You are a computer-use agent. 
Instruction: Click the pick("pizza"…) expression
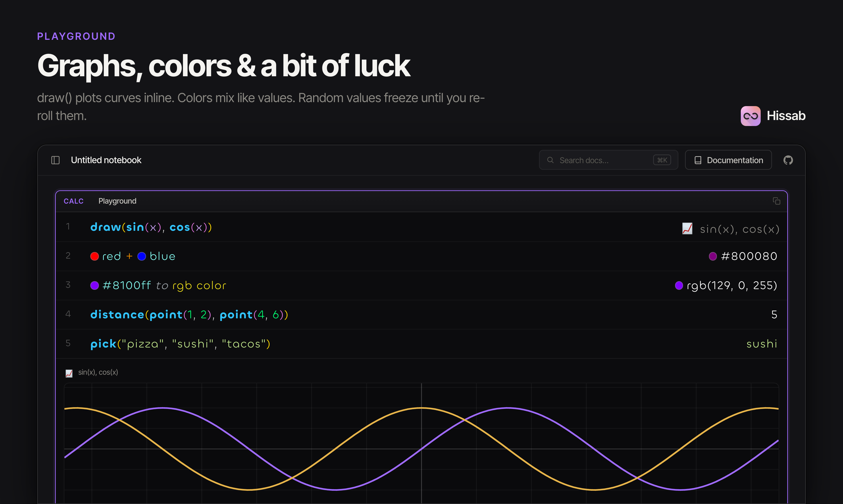pyautogui.click(x=180, y=344)
